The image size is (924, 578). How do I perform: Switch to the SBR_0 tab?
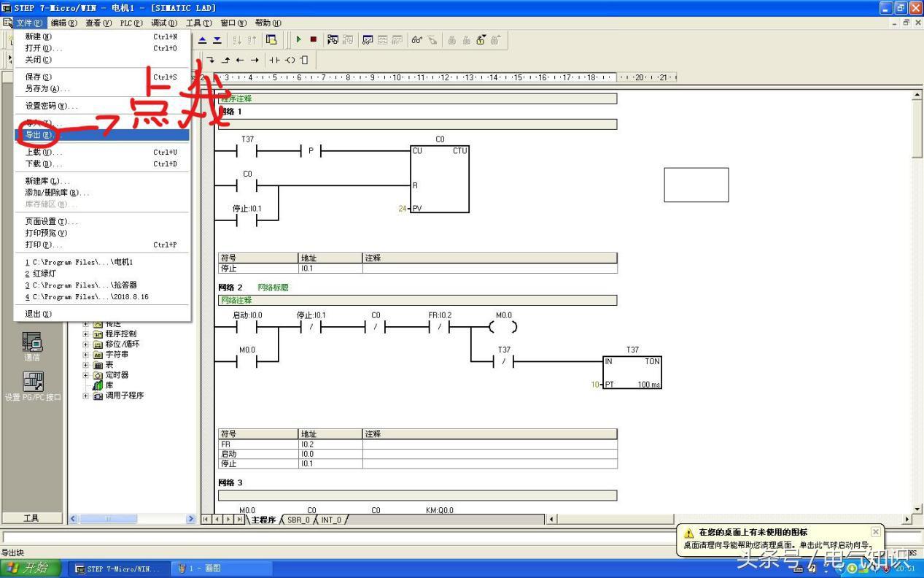tap(299, 520)
